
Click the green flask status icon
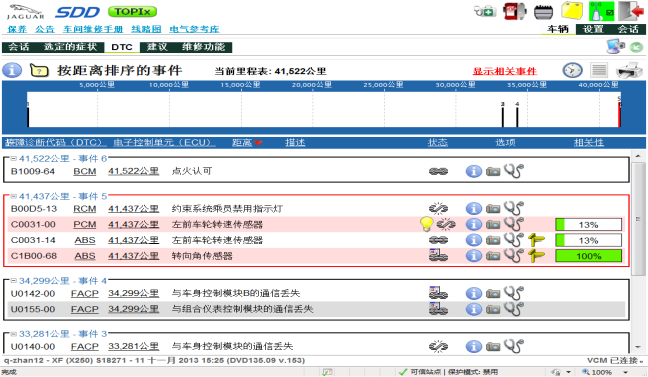click(601, 11)
